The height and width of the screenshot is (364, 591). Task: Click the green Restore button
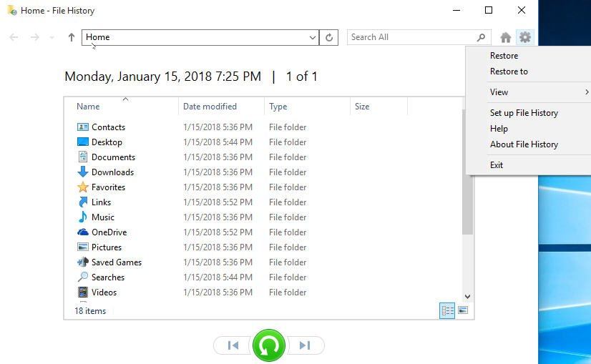coord(269,346)
